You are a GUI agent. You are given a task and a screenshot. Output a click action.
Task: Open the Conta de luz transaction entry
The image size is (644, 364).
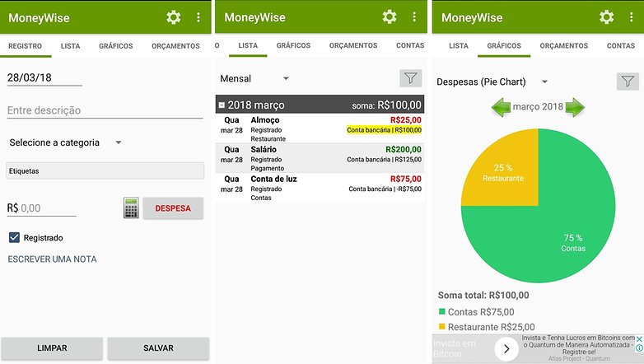[320, 188]
